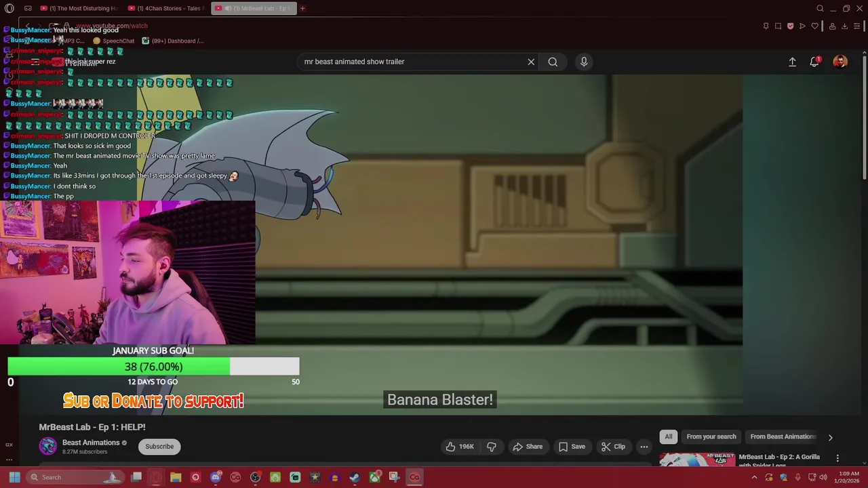
Task: Click the pinboard pin icon in toolbar
Action: (x=766, y=26)
